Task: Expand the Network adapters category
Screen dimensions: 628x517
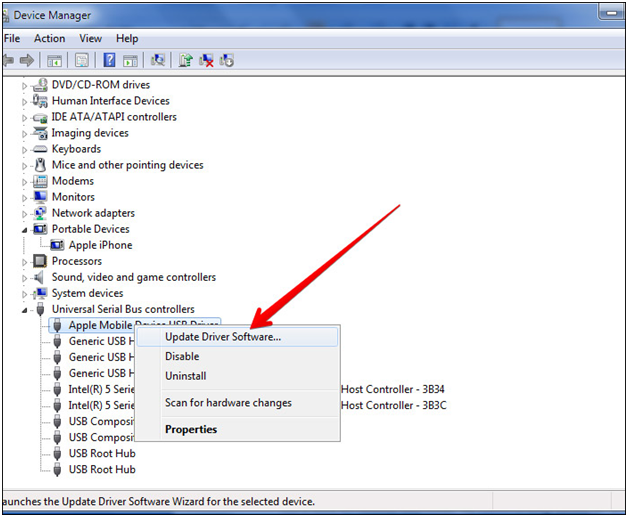Action: 25,213
